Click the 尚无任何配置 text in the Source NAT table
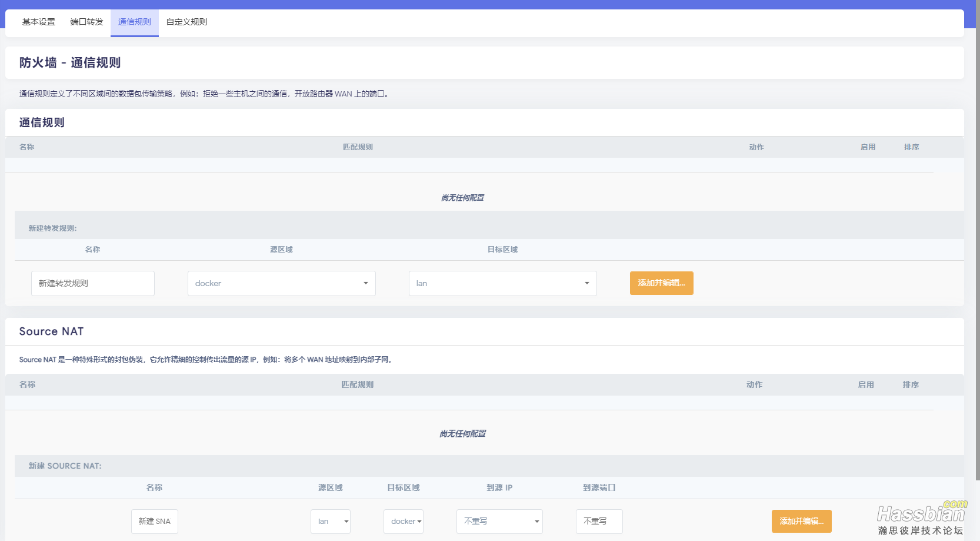This screenshot has height=541, width=980. click(x=462, y=434)
